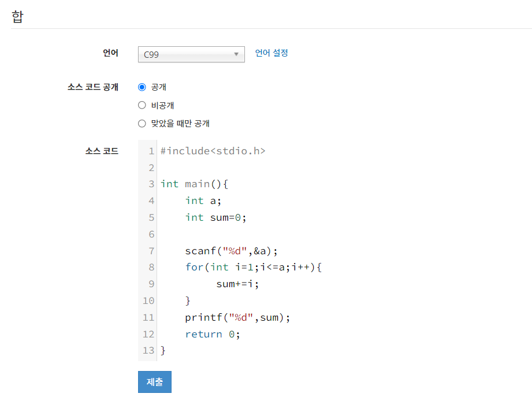Click the 소스 코드 공개 label

click(x=93, y=87)
